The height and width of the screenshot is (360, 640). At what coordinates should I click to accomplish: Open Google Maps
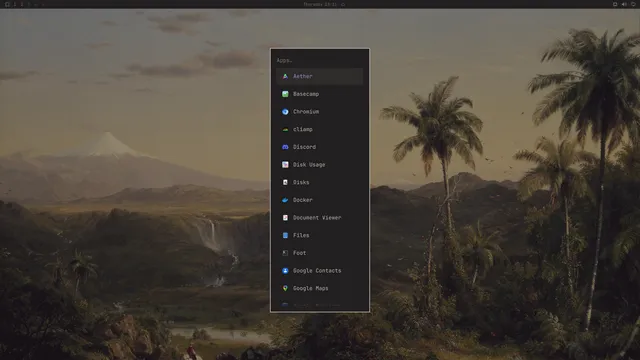tap(320, 288)
